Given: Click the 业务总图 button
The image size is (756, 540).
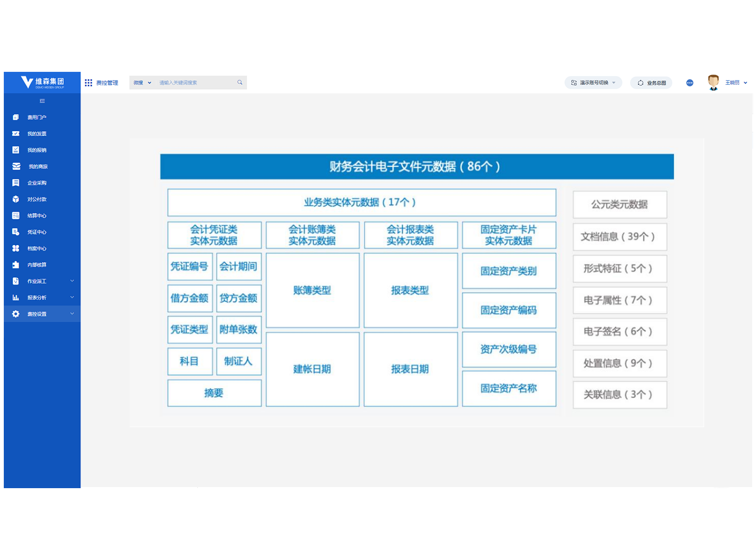Looking at the screenshot, I should 651,83.
